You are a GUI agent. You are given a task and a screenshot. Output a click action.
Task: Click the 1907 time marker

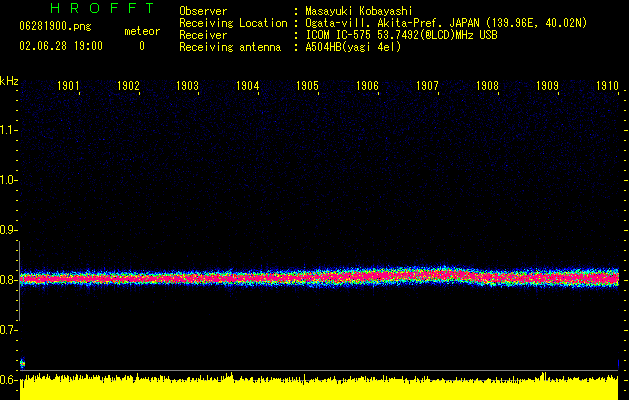coord(427,86)
